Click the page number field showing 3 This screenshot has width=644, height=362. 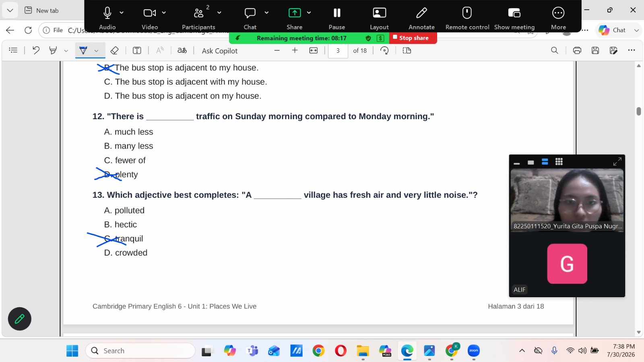(338, 51)
